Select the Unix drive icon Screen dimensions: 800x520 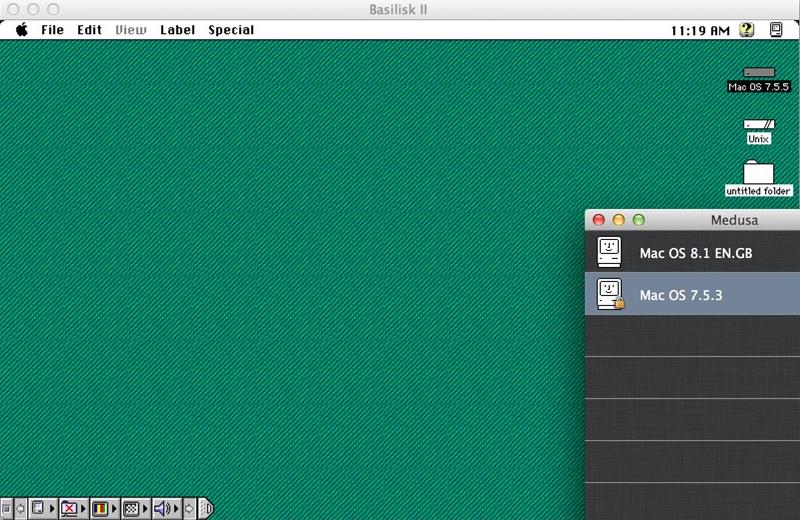(759, 125)
